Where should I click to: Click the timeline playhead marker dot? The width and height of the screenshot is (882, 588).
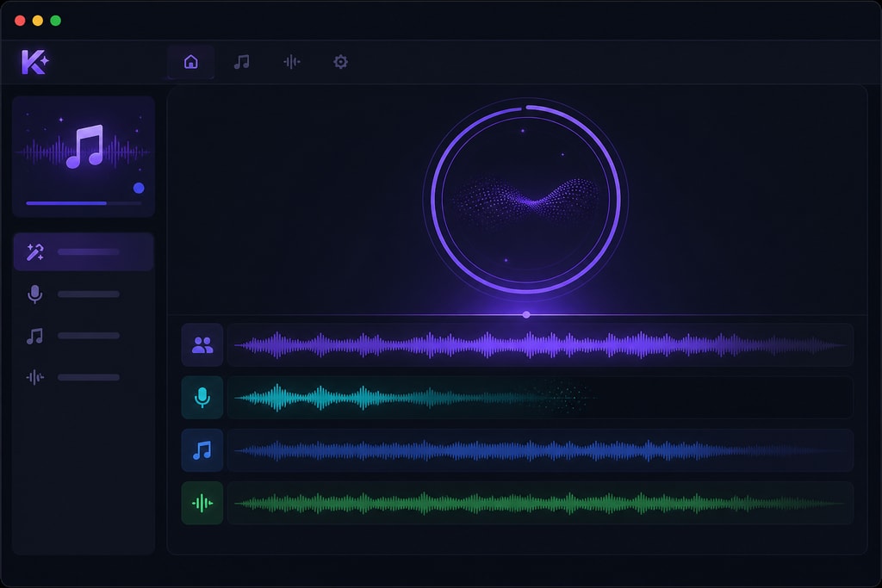(526, 315)
